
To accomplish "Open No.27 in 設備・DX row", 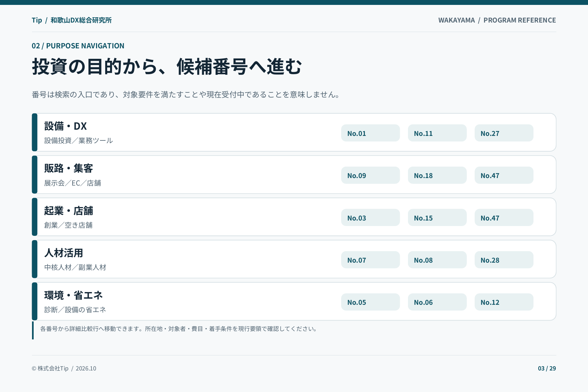I will click(504, 133).
